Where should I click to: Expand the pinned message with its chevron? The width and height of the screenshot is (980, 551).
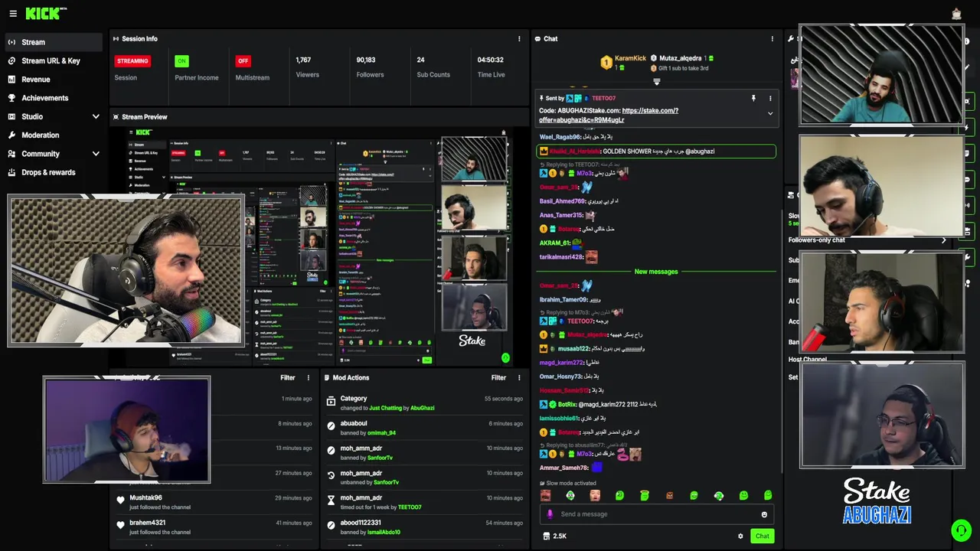(770, 114)
